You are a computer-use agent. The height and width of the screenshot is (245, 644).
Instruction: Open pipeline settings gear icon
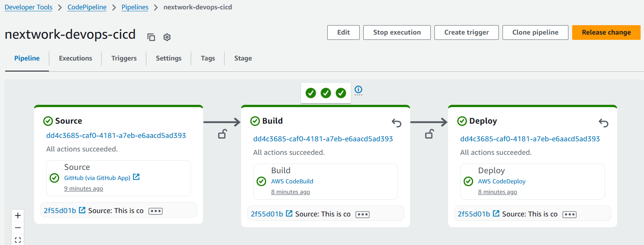pyautogui.click(x=167, y=37)
